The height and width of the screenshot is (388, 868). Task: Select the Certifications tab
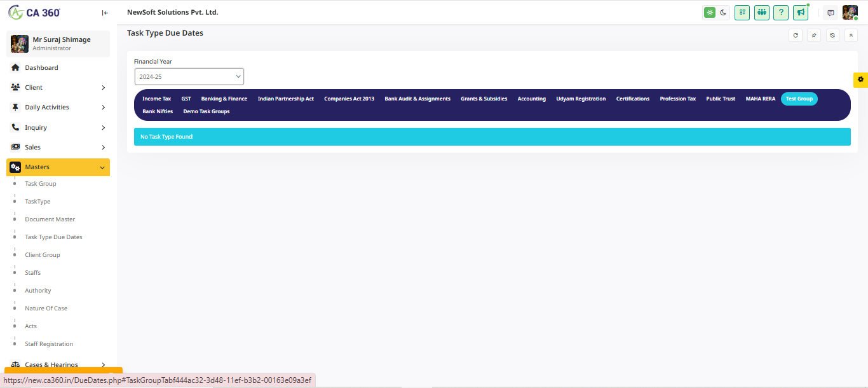(633, 99)
